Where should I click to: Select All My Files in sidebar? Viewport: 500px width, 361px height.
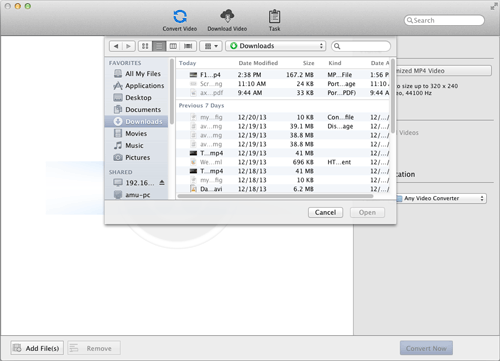(137, 74)
